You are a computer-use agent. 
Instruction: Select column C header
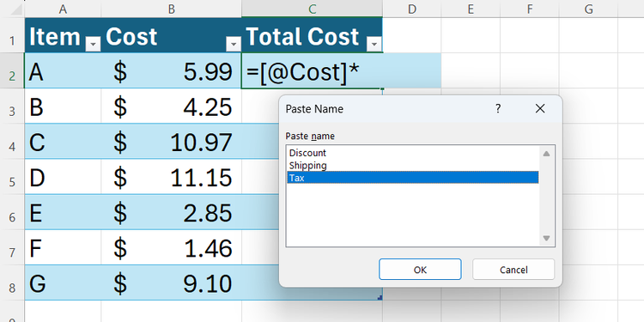point(313,9)
